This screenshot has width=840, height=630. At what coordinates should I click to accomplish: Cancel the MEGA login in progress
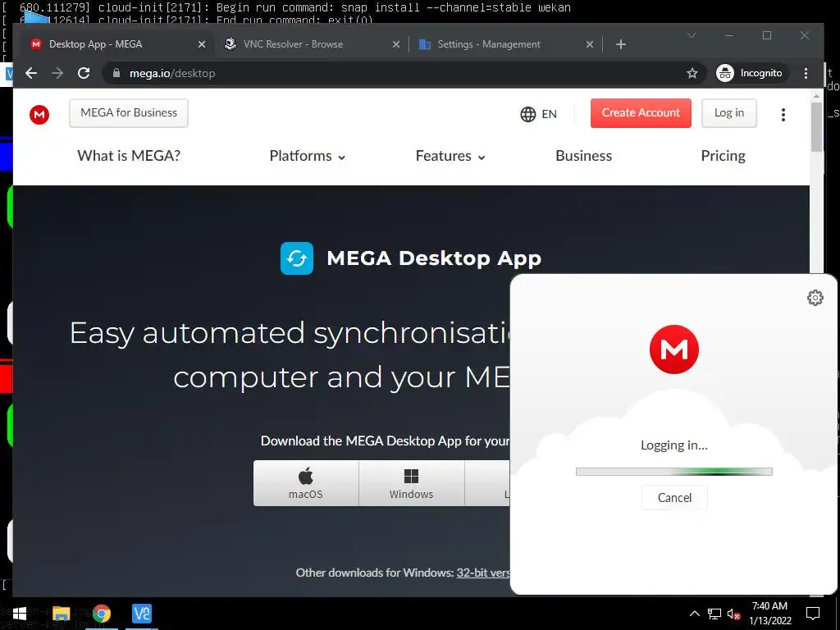(x=674, y=498)
